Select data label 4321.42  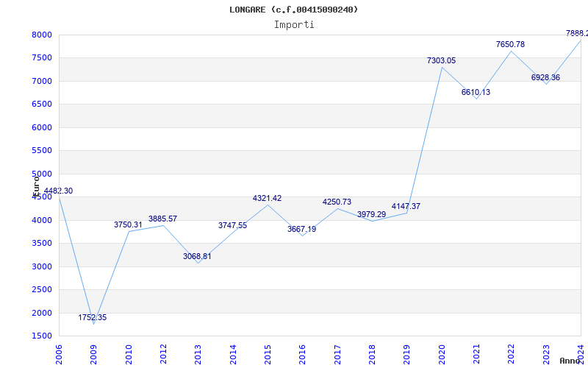click(267, 198)
